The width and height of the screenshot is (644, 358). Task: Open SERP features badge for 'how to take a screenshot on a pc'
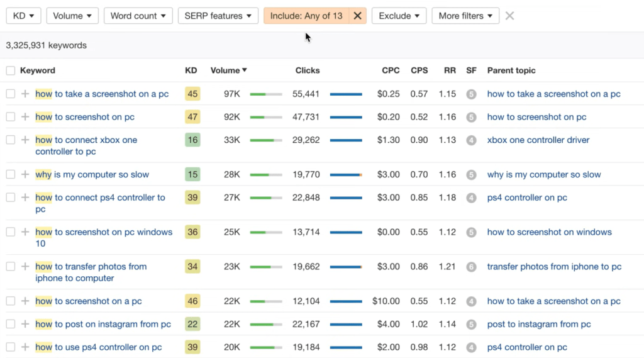[x=471, y=94]
